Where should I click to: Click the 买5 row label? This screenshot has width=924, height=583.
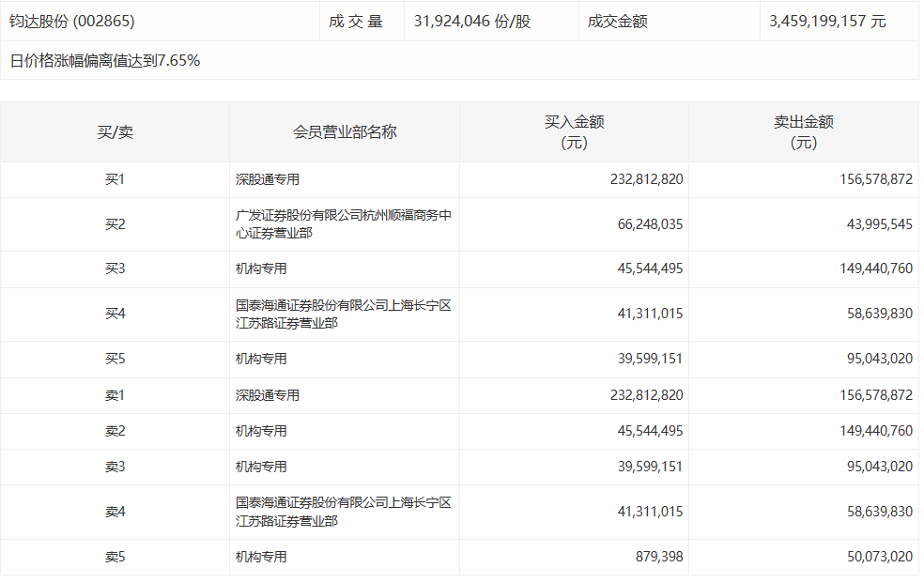[115, 359]
